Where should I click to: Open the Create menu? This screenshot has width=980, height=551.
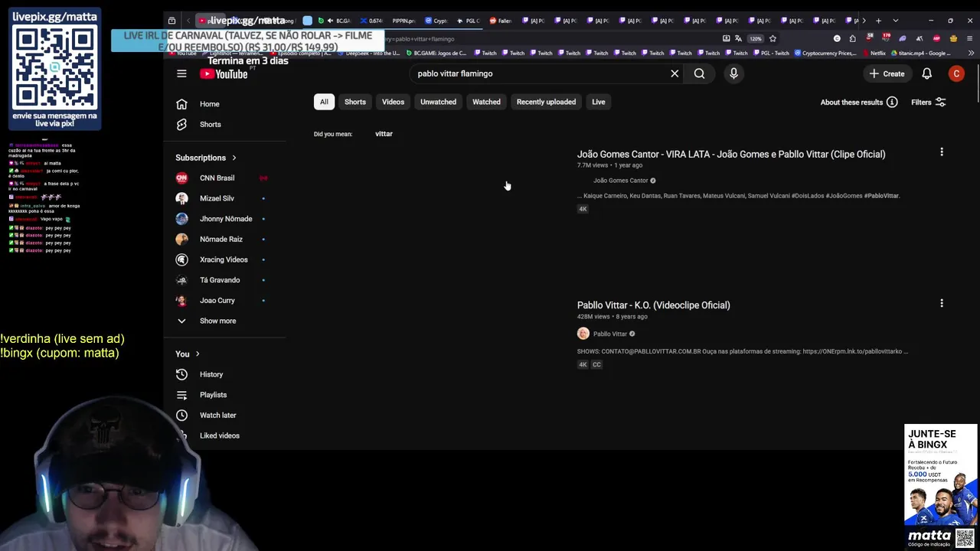click(887, 73)
